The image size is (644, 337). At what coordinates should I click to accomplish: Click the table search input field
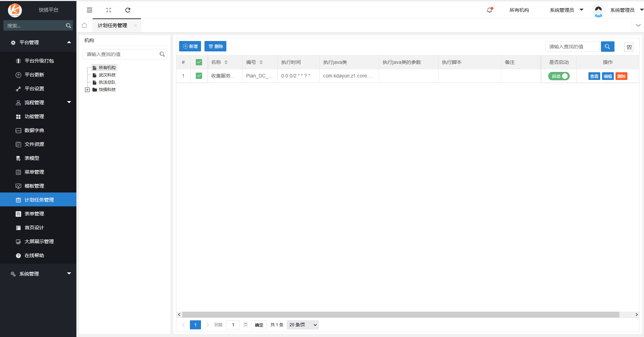(572, 47)
